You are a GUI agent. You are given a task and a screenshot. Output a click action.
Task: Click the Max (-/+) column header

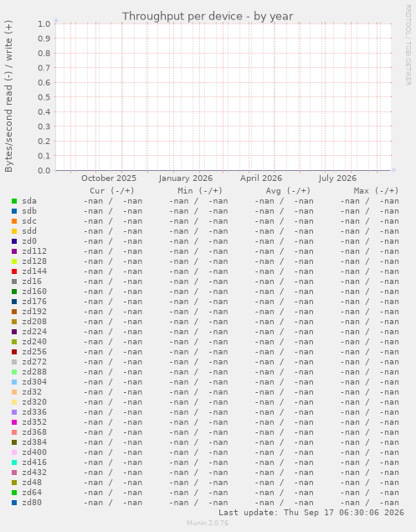(x=377, y=191)
